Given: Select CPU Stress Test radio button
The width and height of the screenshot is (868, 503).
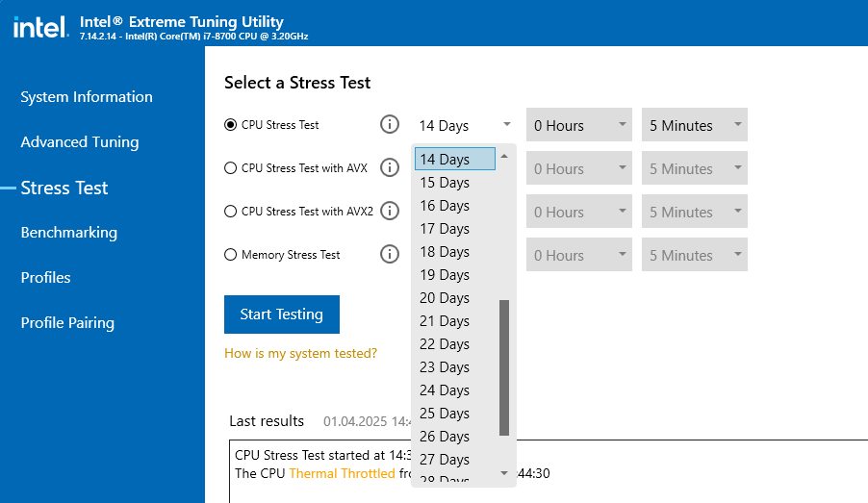Looking at the screenshot, I should (x=230, y=124).
